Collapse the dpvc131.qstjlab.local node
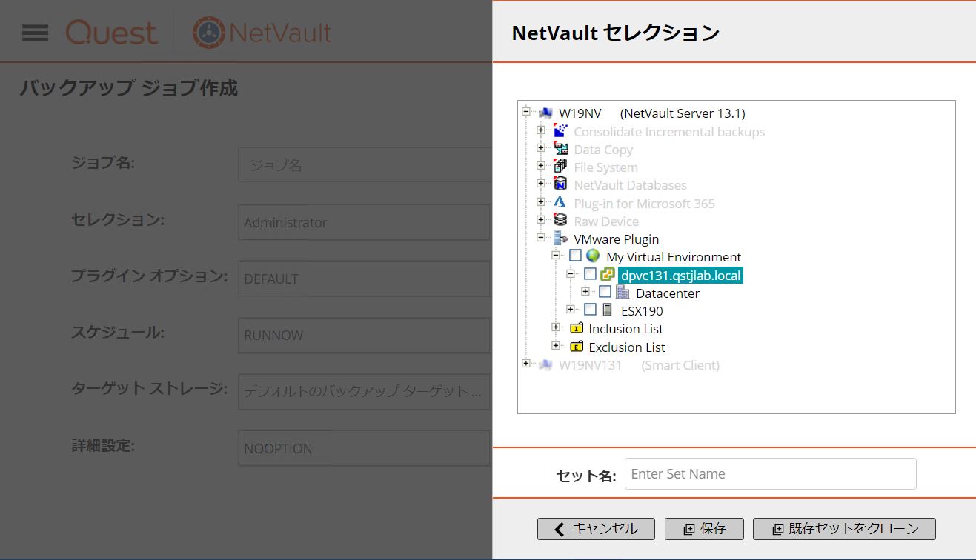The width and height of the screenshot is (976, 560). 571,274
